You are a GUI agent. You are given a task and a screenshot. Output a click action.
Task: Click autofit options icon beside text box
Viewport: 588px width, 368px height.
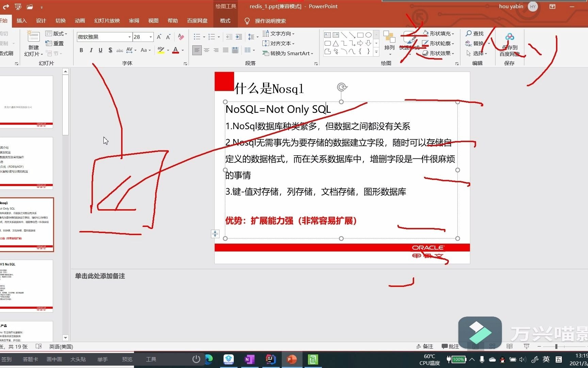pos(215,234)
